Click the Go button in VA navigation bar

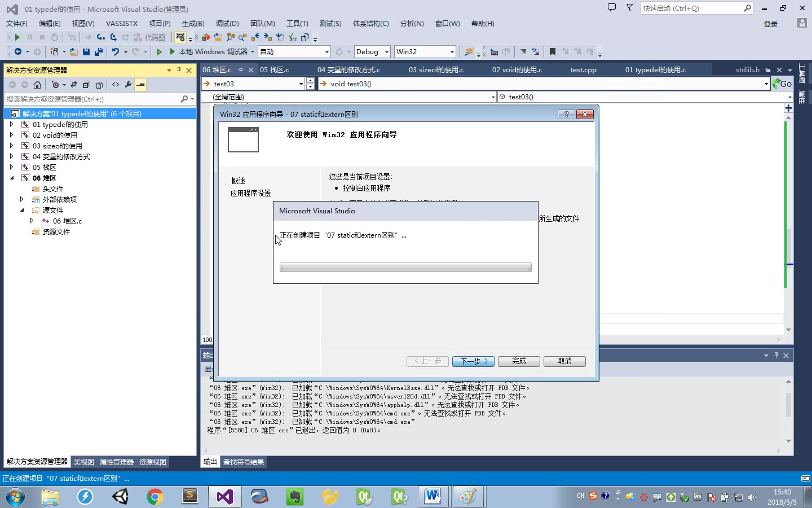782,84
